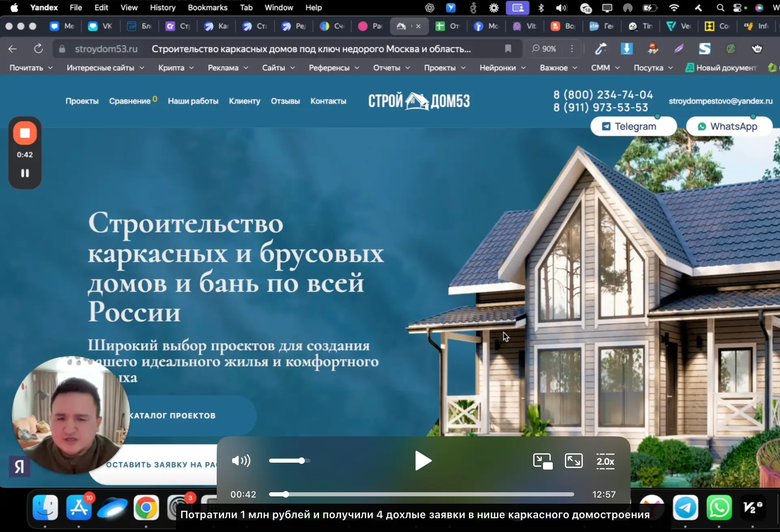780x532 pixels.
Task: Open Finder from the Dock
Action: (45, 507)
